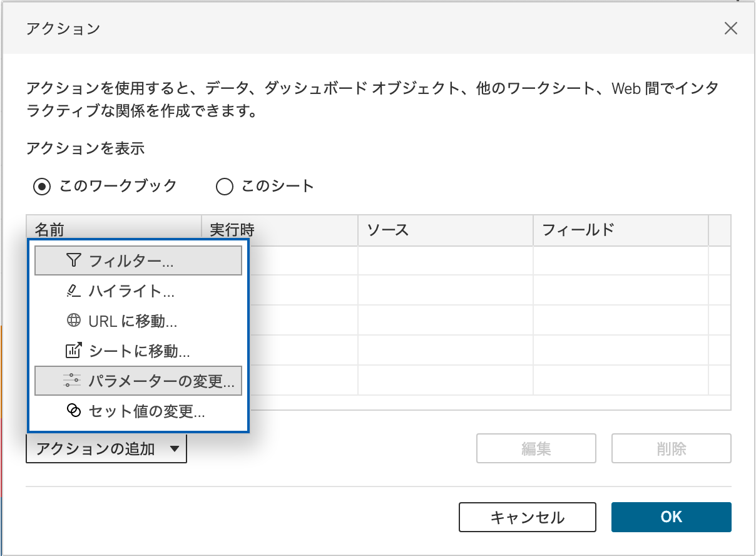Select セット値の変更... menu item
The image size is (756, 556).
tap(146, 411)
